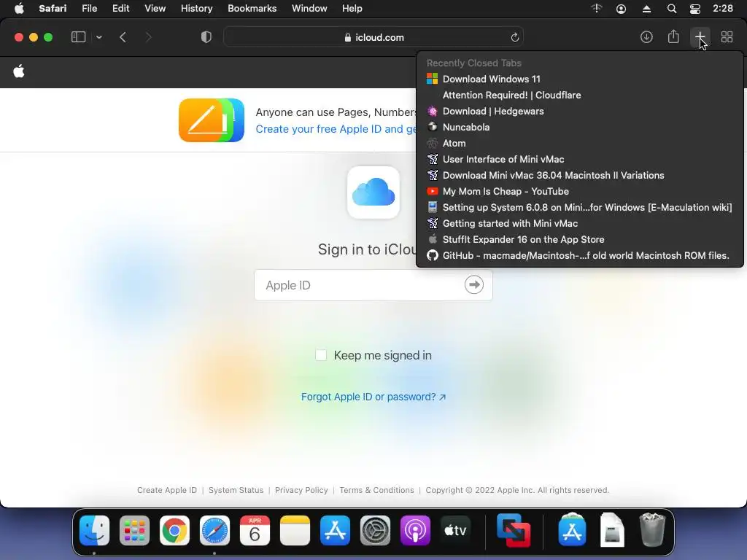Click the icloud.com address bar
This screenshot has width=747, height=560.
373,37
